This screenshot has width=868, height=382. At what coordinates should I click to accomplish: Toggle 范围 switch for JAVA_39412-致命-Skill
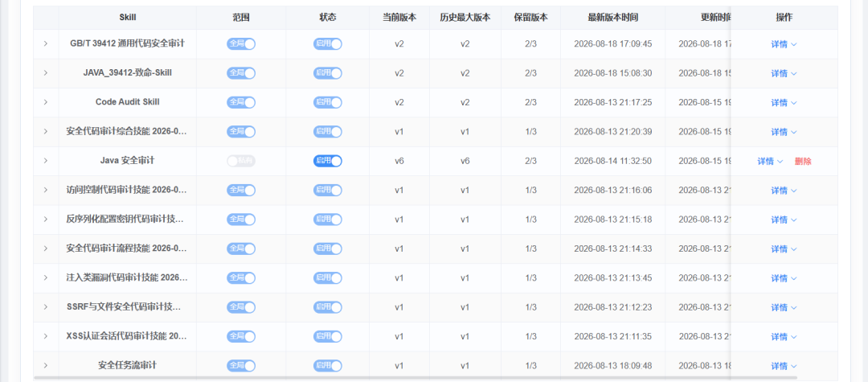pyautogui.click(x=241, y=73)
